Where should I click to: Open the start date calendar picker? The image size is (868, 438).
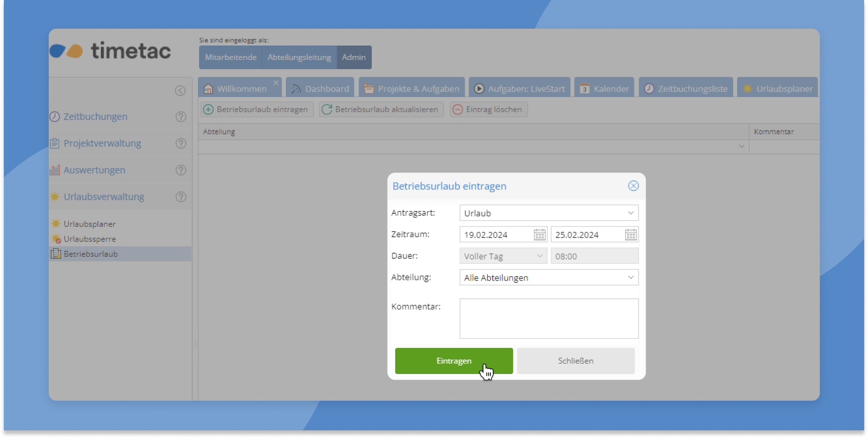pos(539,235)
